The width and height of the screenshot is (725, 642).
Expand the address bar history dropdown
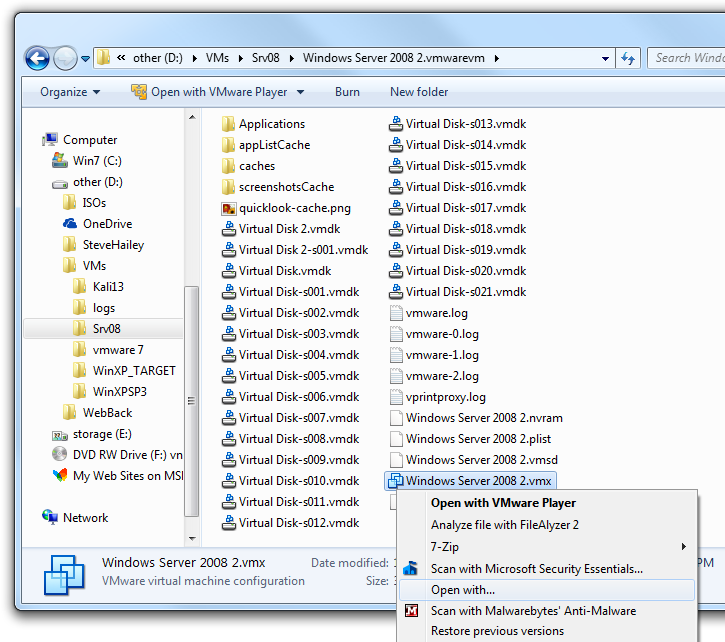pos(605,59)
